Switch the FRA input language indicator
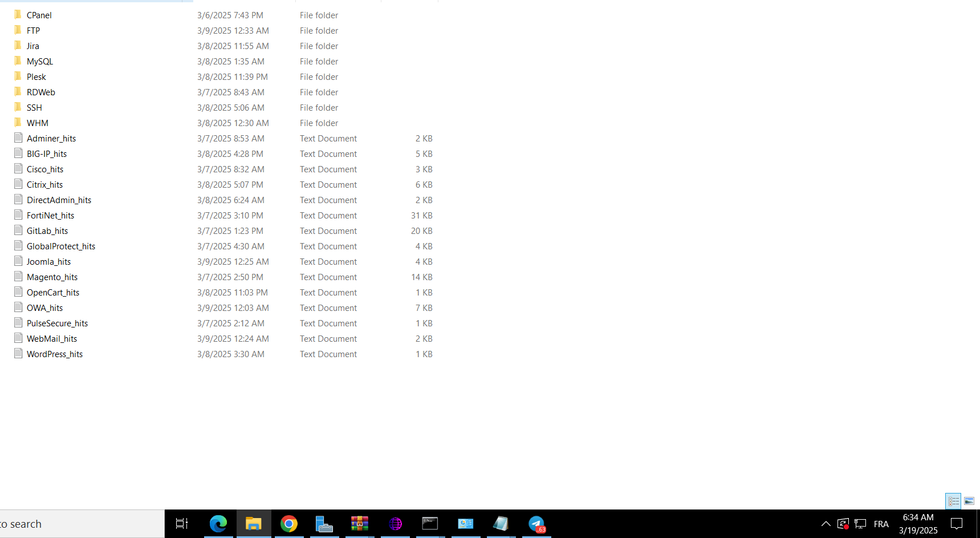The image size is (980, 538). [x=881, y=524]
